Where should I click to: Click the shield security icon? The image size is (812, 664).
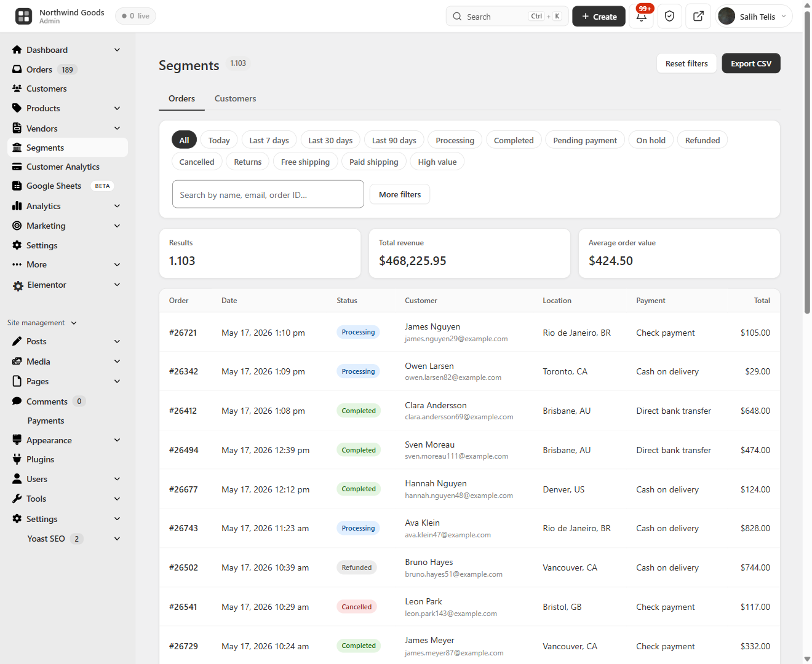pyautogui.click(x=670, y=16)
